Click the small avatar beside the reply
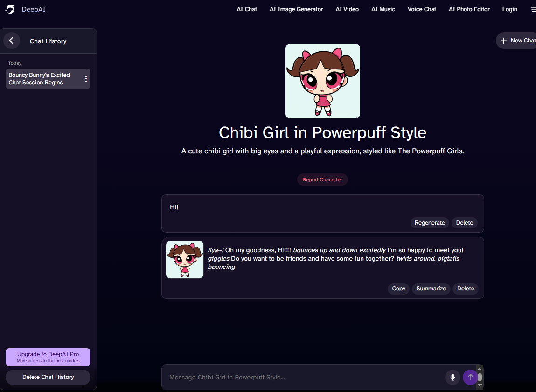 pyautogui.click(x=185, y=260)
